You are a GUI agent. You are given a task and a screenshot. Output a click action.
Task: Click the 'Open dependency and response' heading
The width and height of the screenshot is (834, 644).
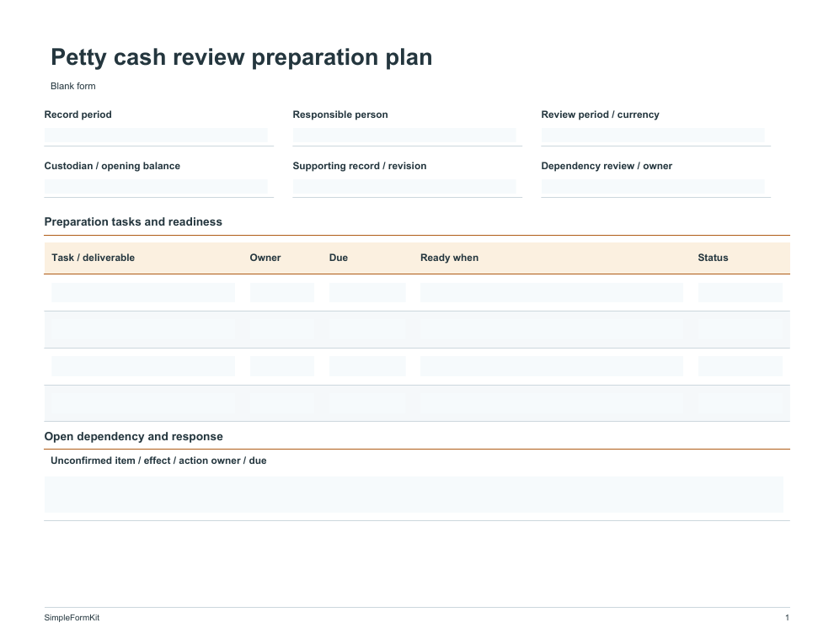pos(133,436)
